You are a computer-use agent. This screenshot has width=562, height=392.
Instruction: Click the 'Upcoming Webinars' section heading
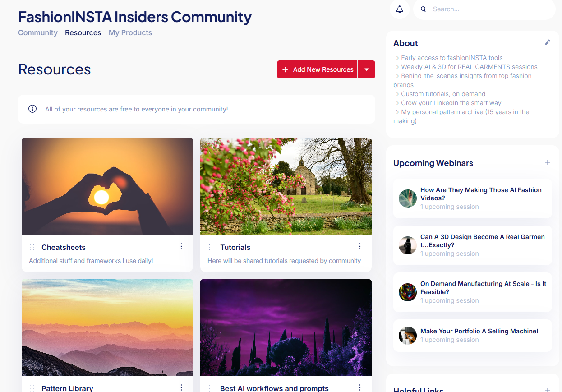pos(433,163)
